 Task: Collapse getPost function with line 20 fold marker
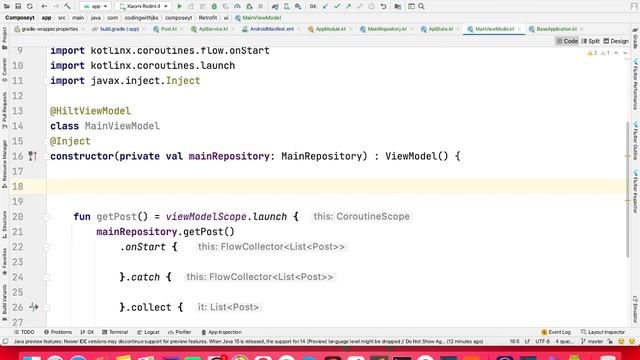[47, 217]
